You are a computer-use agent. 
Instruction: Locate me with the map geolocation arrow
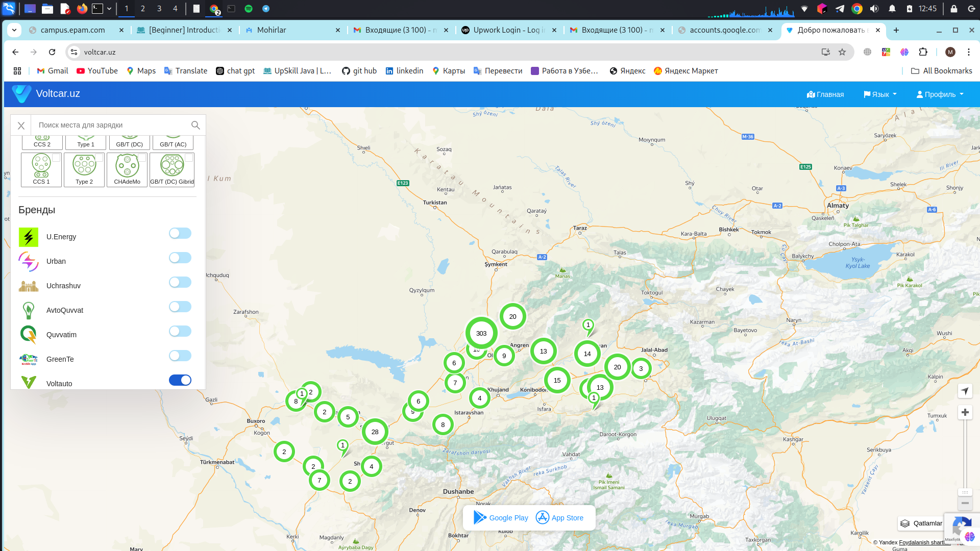965,391
